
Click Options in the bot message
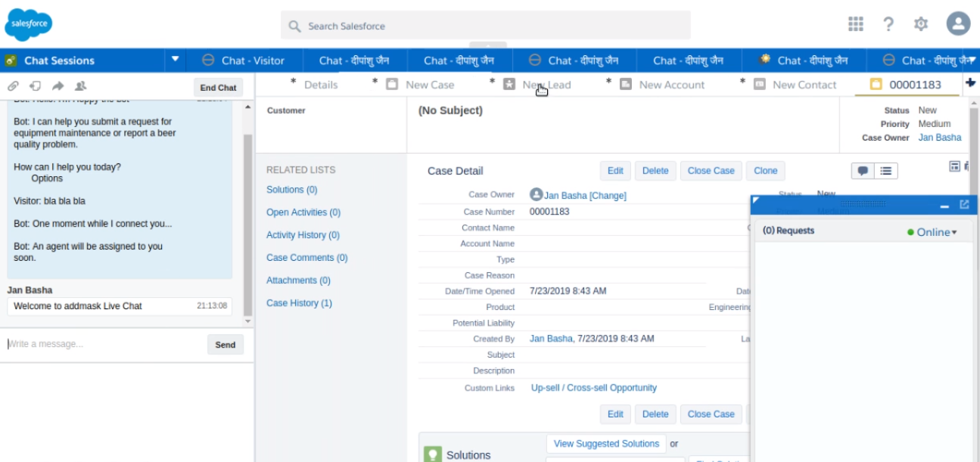47,178
